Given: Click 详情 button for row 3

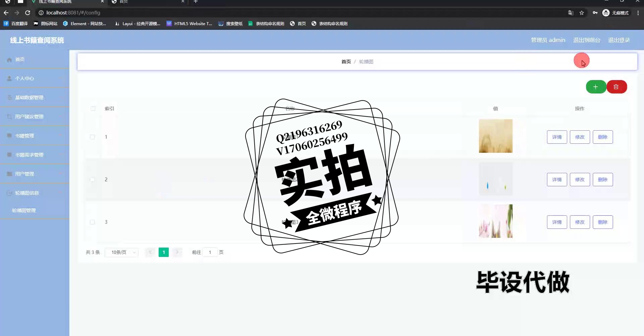Looking at the screenshot, I should tap(557, 222).
